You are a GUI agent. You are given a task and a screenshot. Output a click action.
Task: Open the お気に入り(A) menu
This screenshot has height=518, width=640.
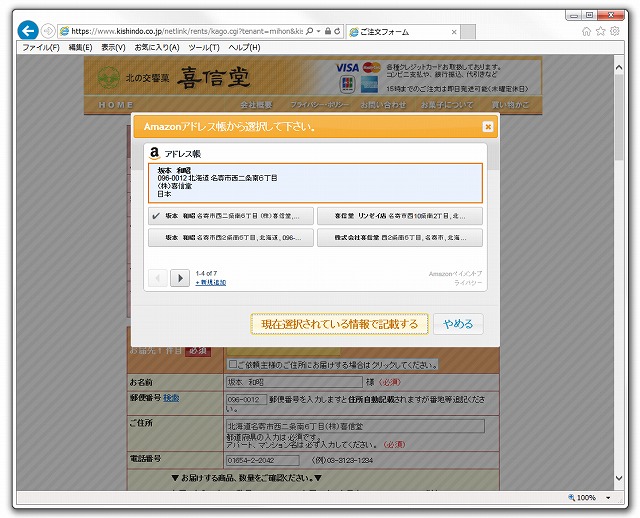point(157,47)
